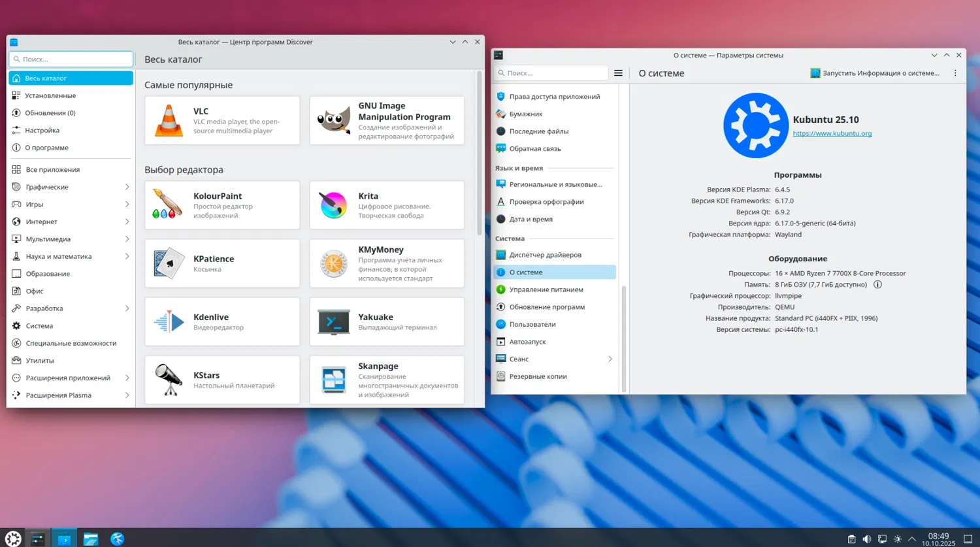Screen dimensions: 980x547
Task: Expand the Разработка category
Action: pos(127,308)
